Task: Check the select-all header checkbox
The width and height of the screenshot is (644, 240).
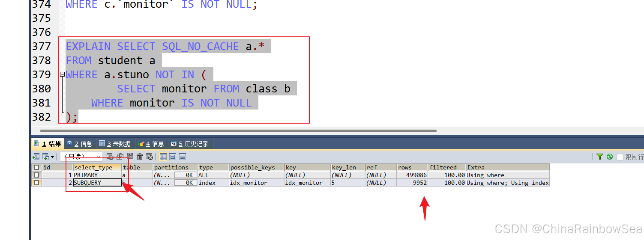Action: pyautogui.click(x=36, y=167)
